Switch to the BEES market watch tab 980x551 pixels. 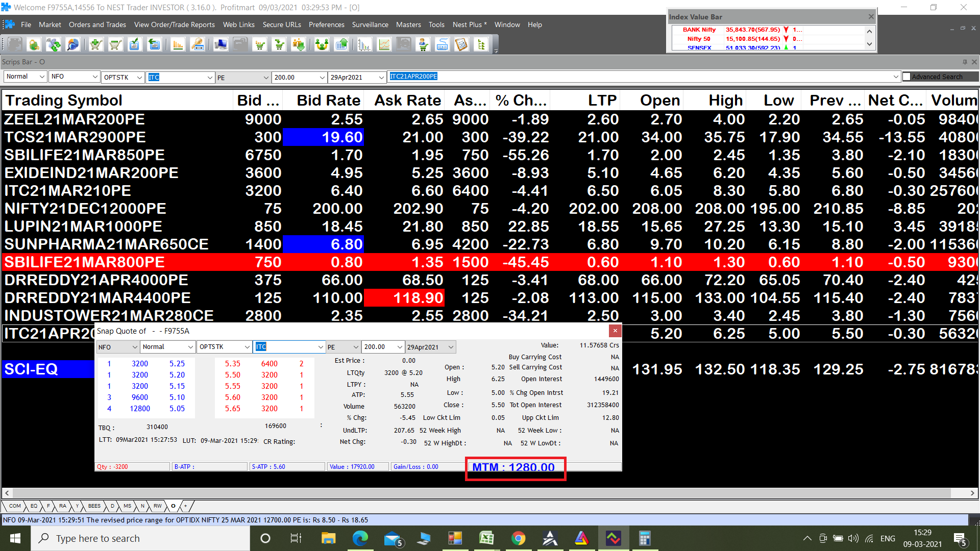[x=94, y=506]
